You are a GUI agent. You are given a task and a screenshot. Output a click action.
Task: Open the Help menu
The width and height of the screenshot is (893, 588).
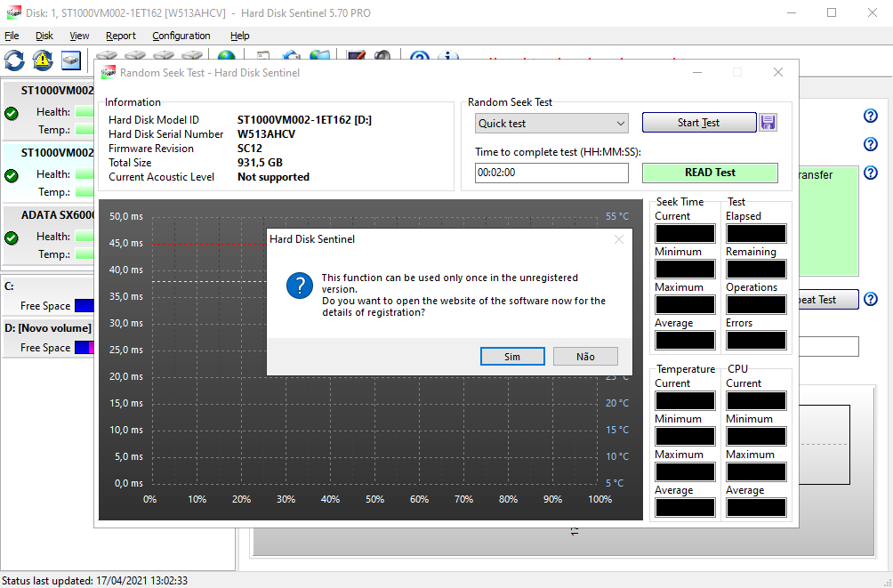click(240, 36)
